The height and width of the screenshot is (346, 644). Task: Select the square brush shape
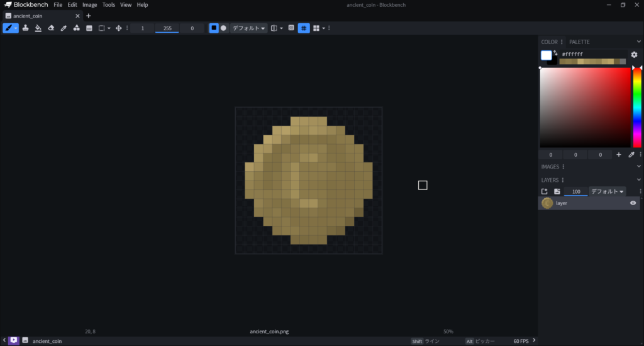(214, 28)
